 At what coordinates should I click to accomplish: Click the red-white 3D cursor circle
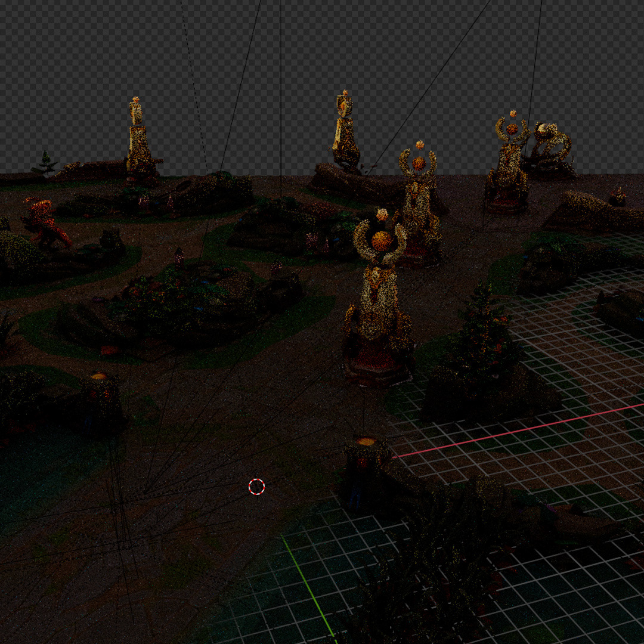coord(256,487)
